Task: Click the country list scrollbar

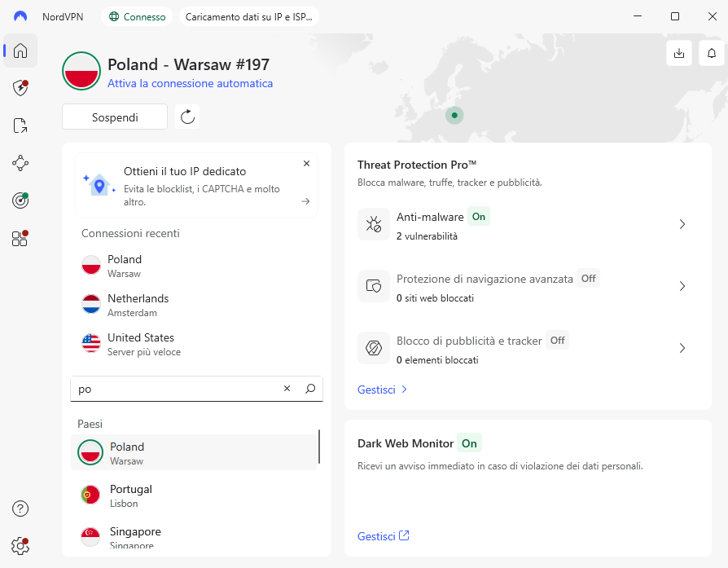Action: pyautogui.click(x=319, y=447)
